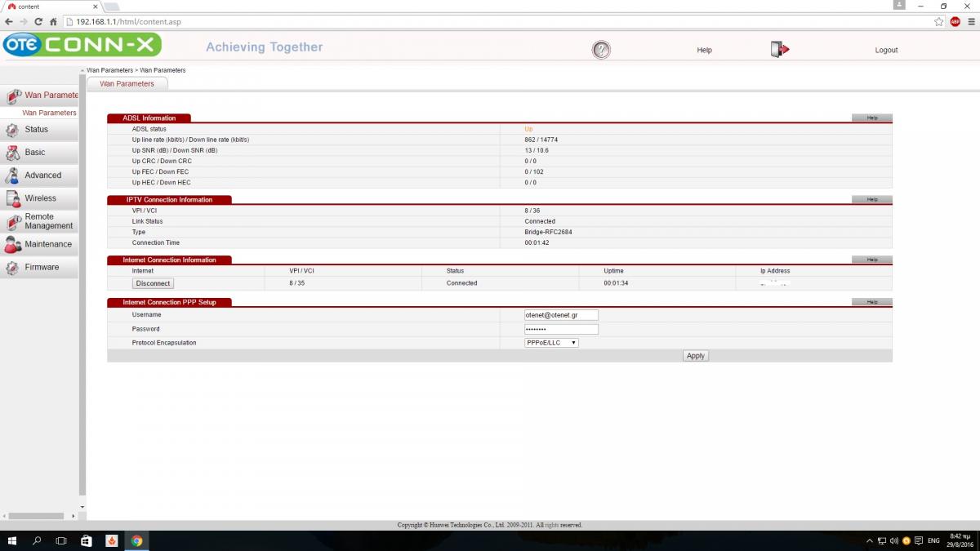Open the Basic settings section
Screen dimensions: 980x551
(x=35, y=153)
